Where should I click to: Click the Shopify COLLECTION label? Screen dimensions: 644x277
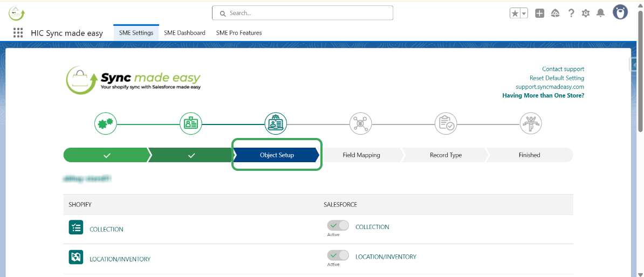[106, 230]
